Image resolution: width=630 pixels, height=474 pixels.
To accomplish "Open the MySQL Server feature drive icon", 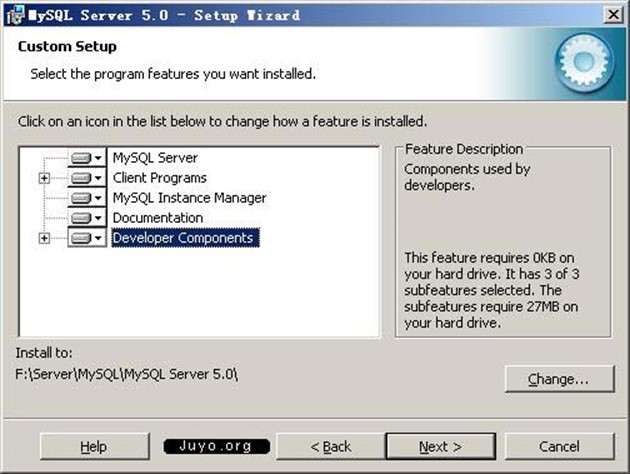I will 87,158.
